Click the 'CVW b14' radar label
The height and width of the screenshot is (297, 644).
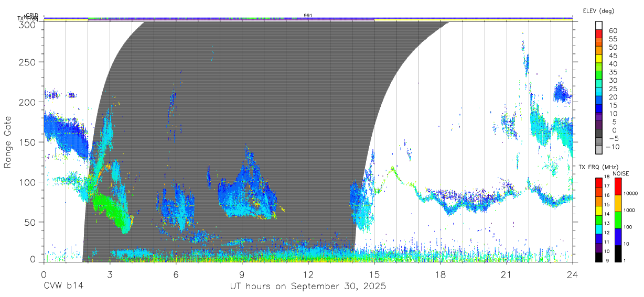[x=63, y=287]
